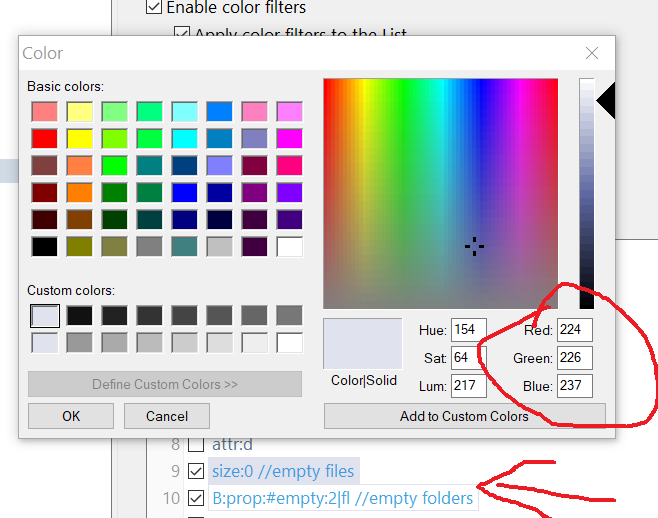Screen dimensions: 658x518
Task: Click Add to Custom Colors
Action: coord(464,416)
